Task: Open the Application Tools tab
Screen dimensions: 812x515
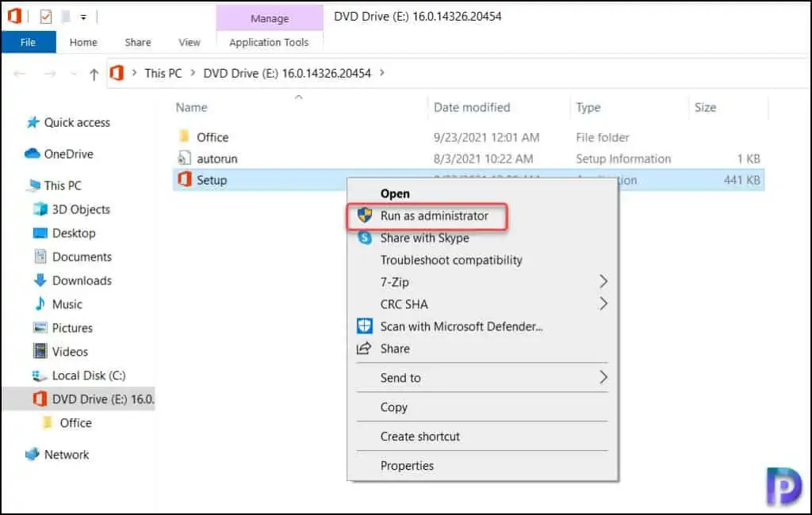Action: pos(269,42)
